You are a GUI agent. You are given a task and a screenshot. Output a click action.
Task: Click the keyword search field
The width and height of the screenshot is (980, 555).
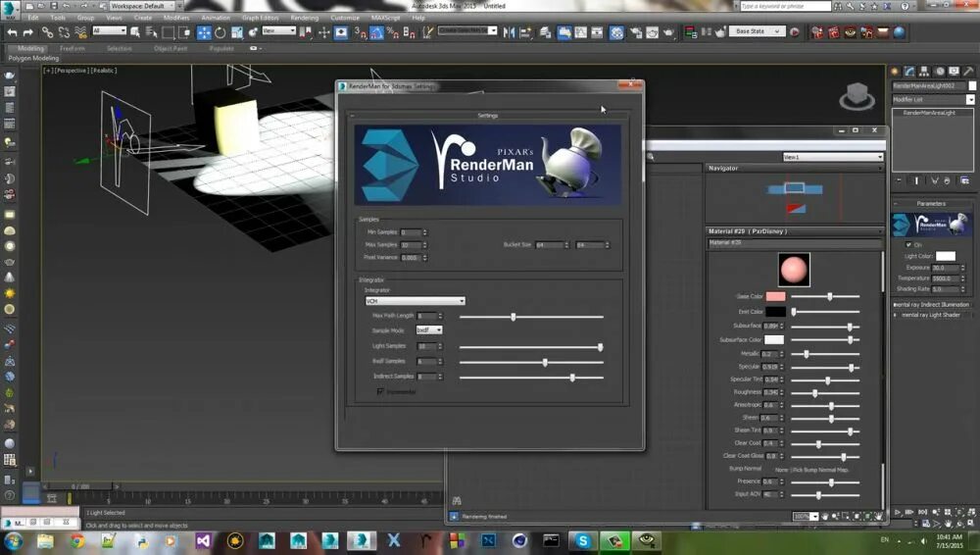point(786,6)
